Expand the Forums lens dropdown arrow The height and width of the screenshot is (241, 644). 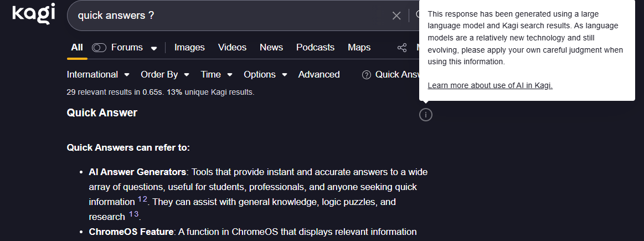click(153, 48)
